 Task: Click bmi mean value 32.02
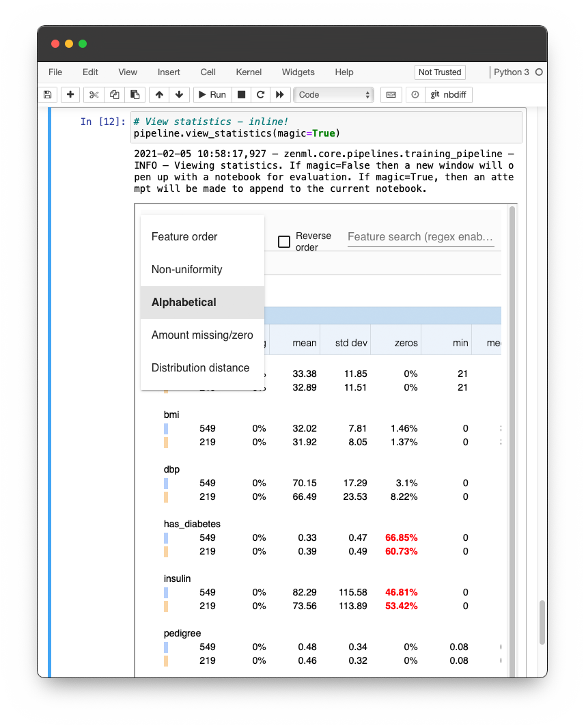[x=304, y=428]
